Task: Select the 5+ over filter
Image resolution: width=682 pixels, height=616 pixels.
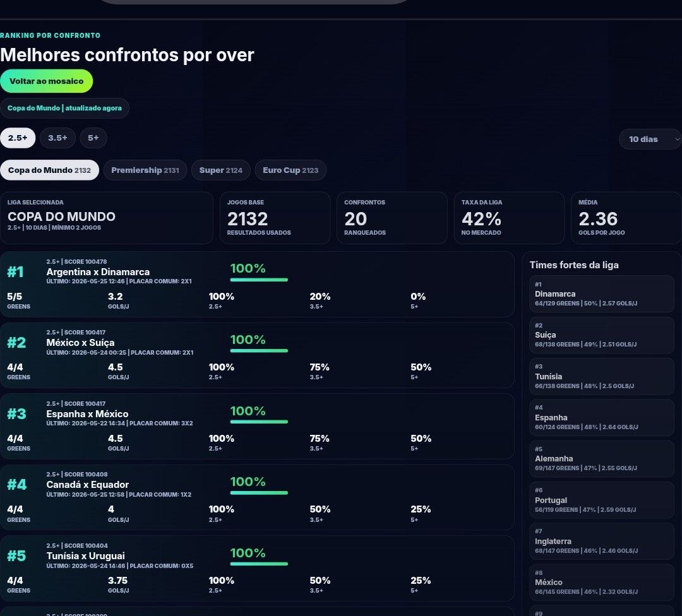Action: pos(93,138)
